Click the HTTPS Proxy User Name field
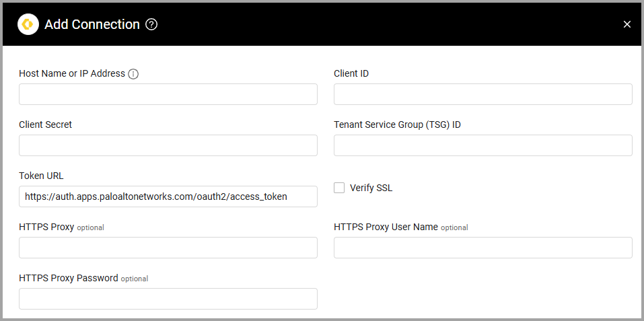The height and width of the screenshot is (321, 644). point(483,248)
